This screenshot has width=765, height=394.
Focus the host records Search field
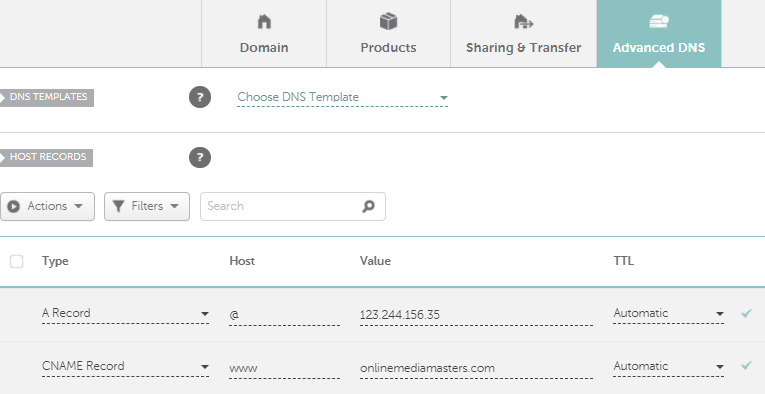pyautogui.click(x=293, y=206)
